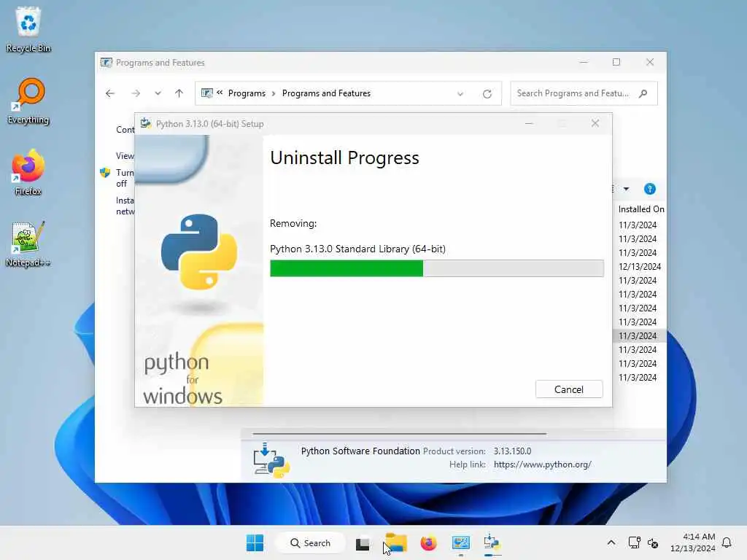747x560 pixels.
Task: Click the Python Software Foundation publisher text
Action: point(360,451)
